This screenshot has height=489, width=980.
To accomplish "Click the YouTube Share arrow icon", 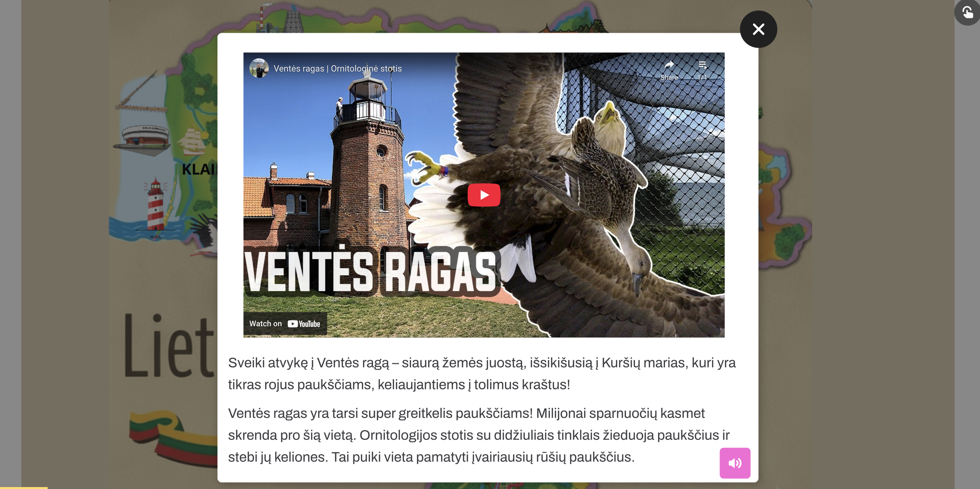I will 669,65.
